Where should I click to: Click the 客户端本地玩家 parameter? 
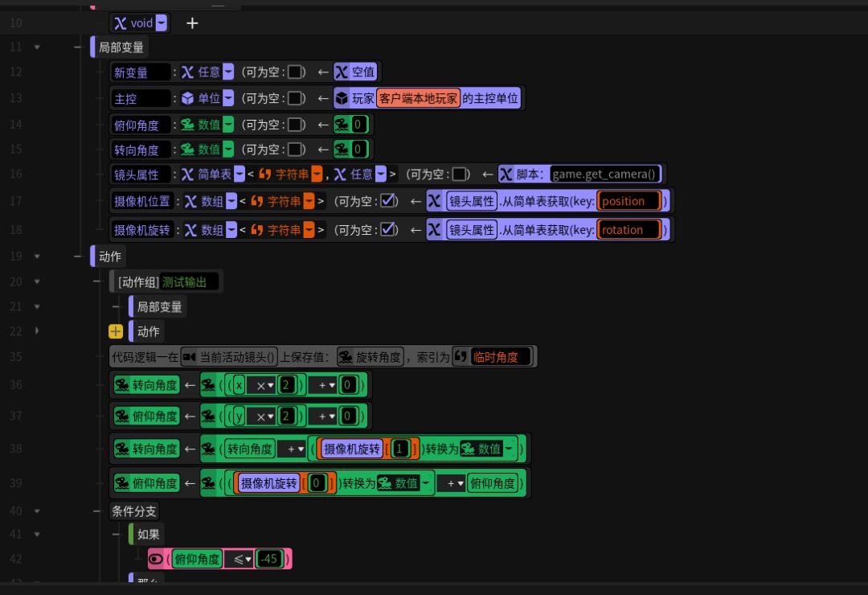[x=419, y=98]
